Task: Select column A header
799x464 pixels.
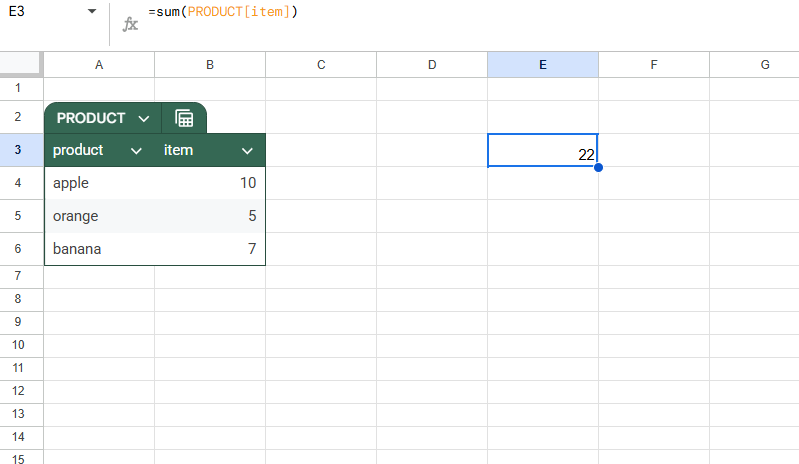Action: click(99, 65)
